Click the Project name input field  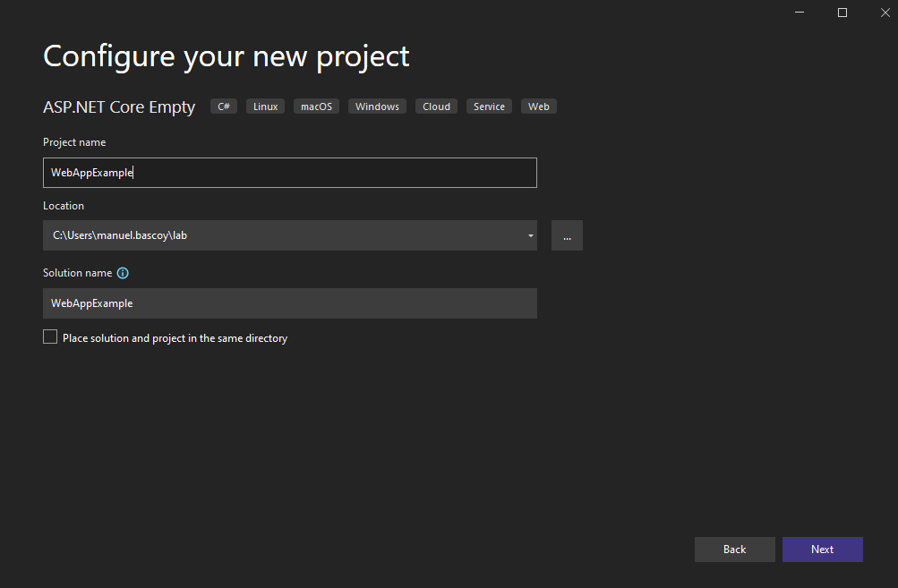289,173
